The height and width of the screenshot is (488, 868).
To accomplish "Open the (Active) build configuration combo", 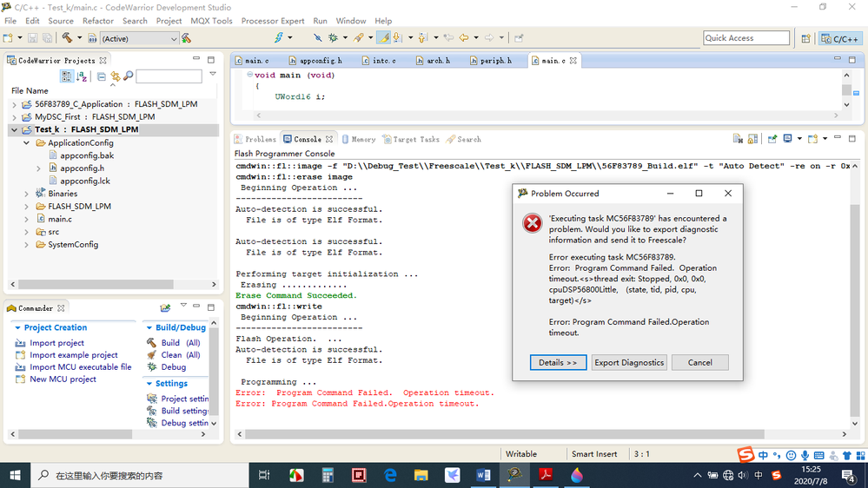I will 139,38.
